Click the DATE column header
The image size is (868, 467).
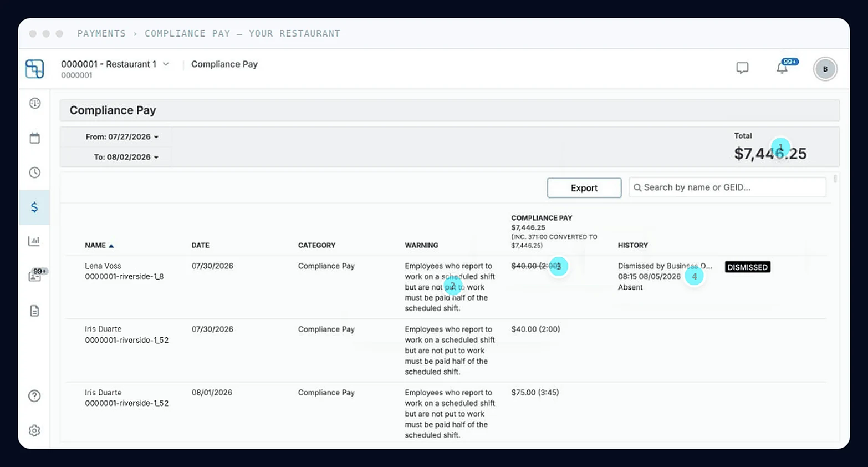point(201,245)
